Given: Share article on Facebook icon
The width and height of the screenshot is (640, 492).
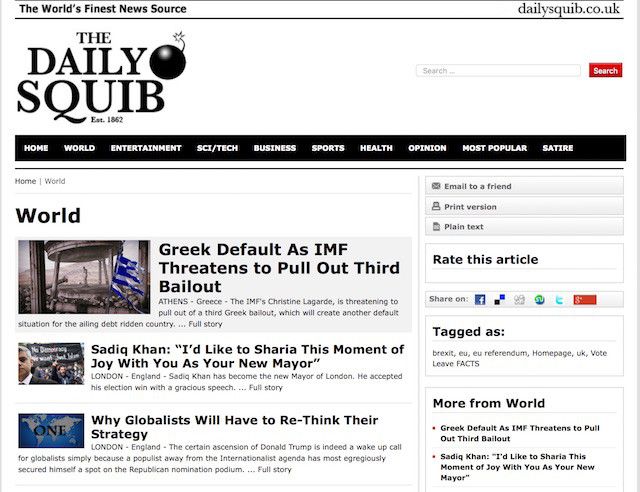Looking at the screenshot, I should (480, 300).
